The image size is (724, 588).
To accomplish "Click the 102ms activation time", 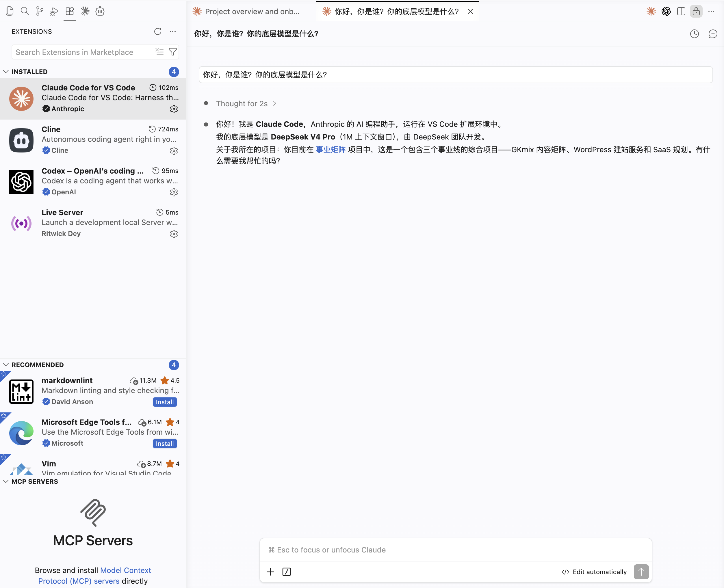I will coord(168,88).
